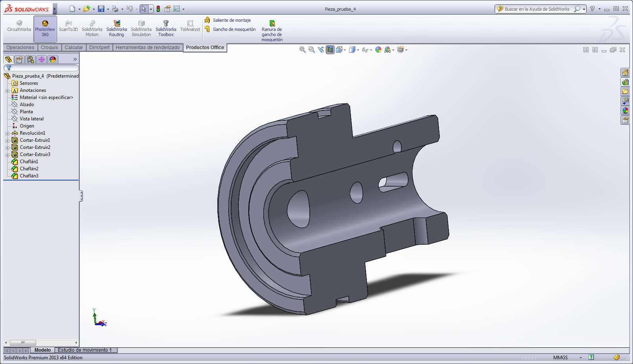The image size is (633, 364).
Task: Click the Save icon in top toolbar
Action: 101,9
